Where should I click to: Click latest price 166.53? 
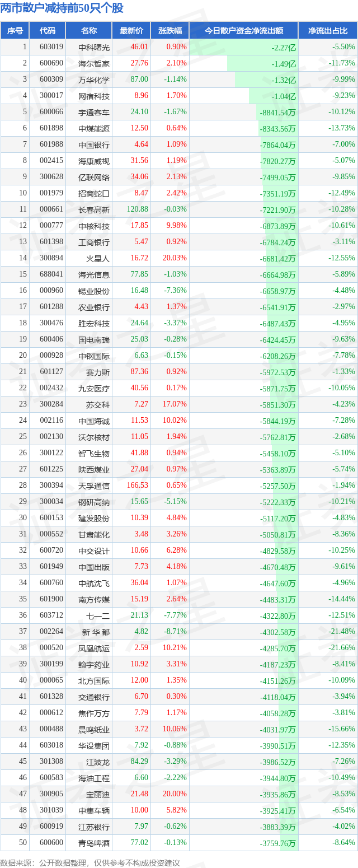pos(138,486)
